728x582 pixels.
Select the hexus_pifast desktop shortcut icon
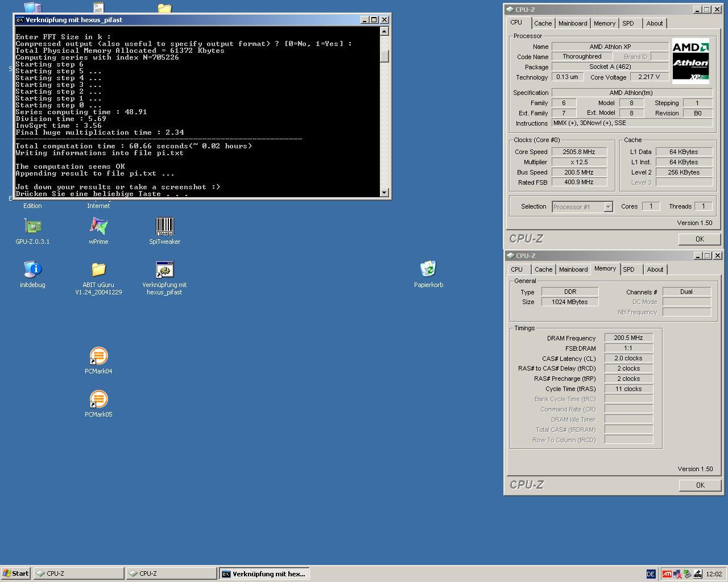click(x=164, y=269)
